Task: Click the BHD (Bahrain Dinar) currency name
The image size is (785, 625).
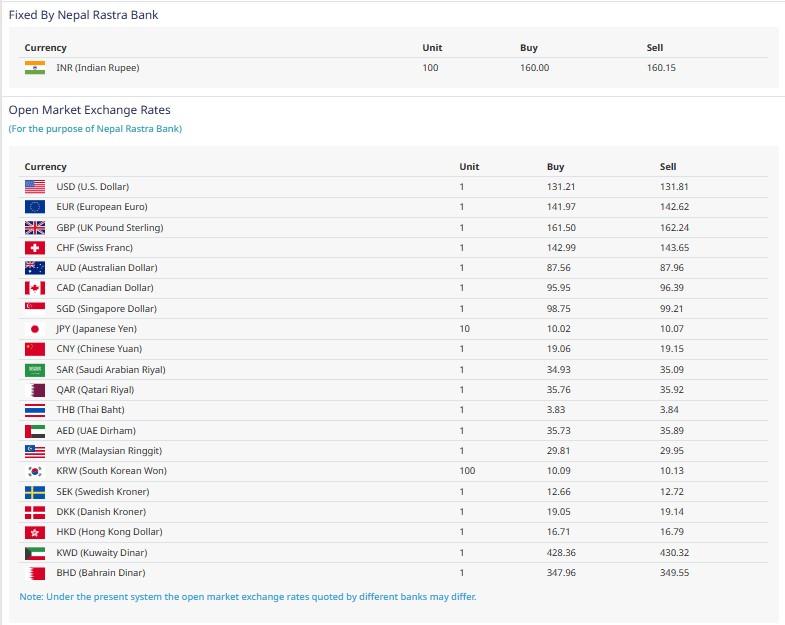Action: pos(100,573)
